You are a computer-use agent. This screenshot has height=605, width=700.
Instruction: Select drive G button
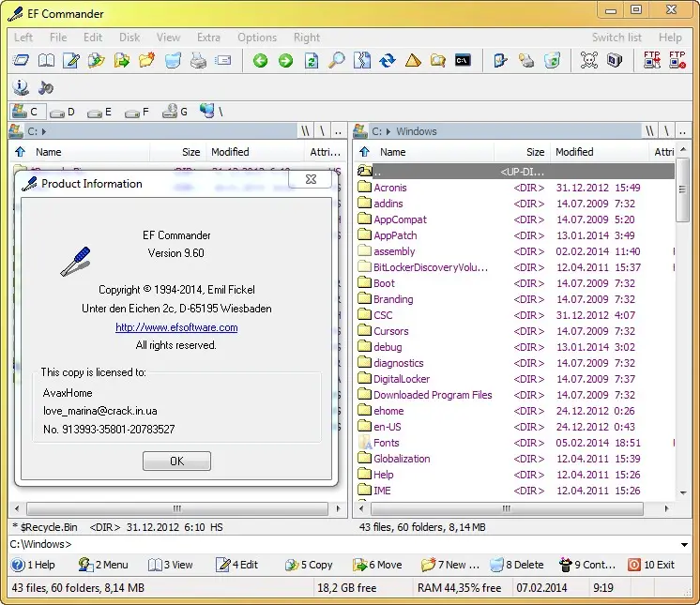[175, 112]
